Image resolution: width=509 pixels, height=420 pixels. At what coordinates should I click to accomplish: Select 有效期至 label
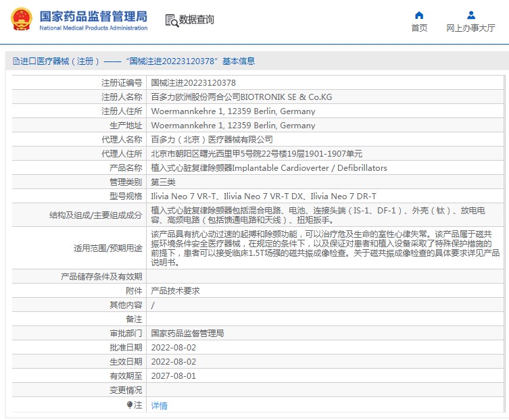[126, 376]
